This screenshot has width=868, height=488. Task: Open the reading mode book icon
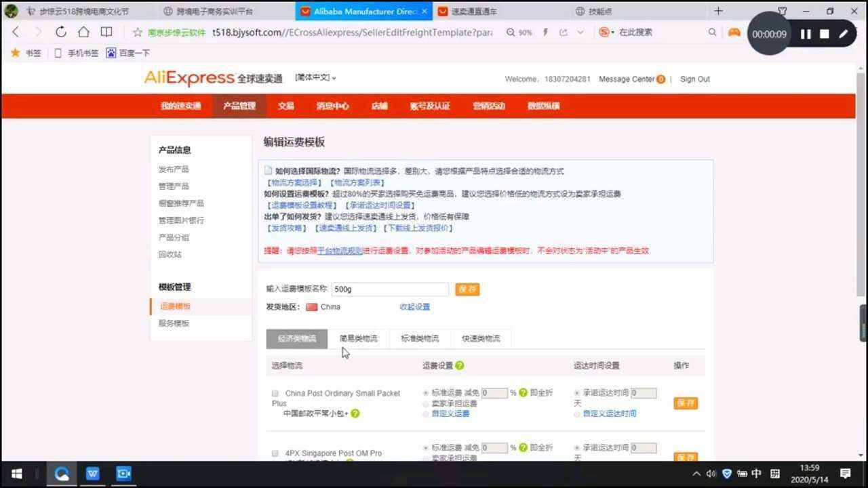[x=106, y=32]
